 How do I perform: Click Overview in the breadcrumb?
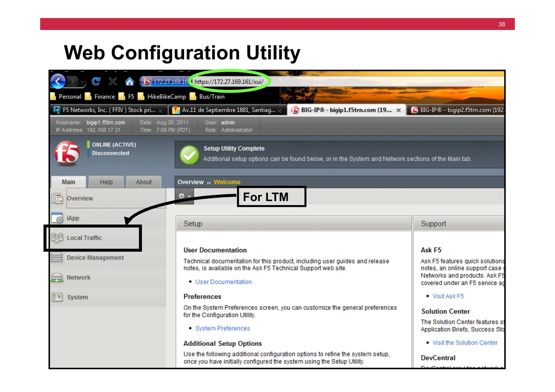click(x=191, y=182)
